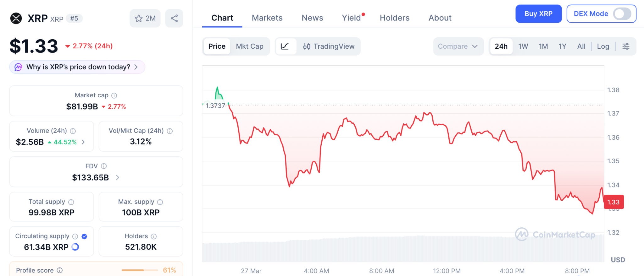Add XRP to watchlist via star icon
The height and width of the screenshot is (276, 644).
139,18
